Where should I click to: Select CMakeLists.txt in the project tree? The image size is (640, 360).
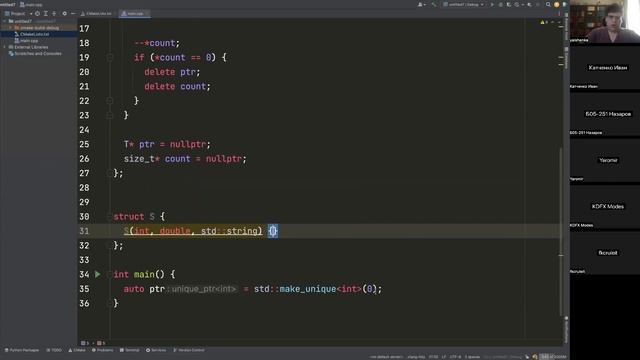coord(34,34)
